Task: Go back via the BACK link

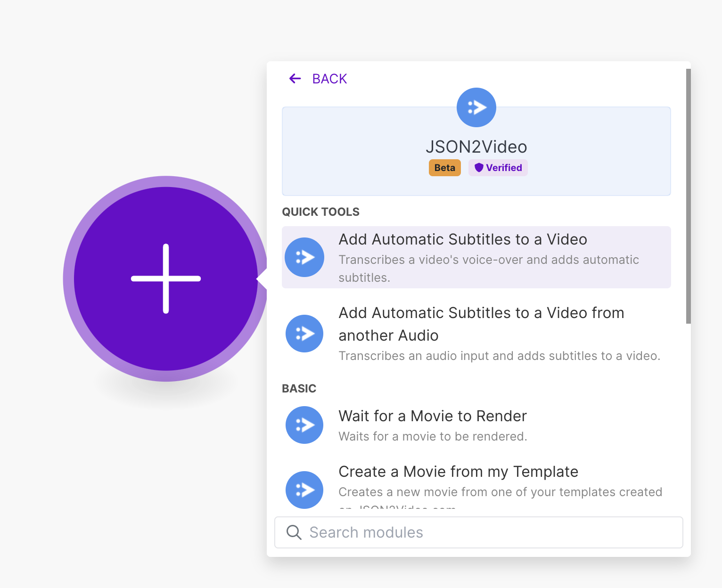Action: pyautogui.click(x=329, y=79)
